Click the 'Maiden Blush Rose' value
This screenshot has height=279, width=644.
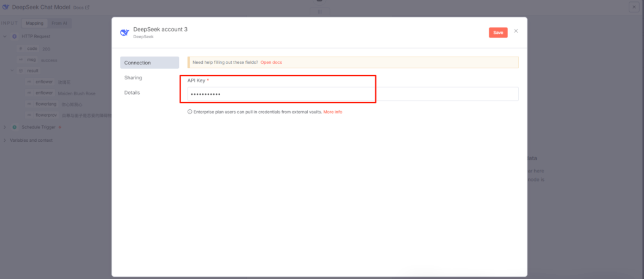pos(77,93)
